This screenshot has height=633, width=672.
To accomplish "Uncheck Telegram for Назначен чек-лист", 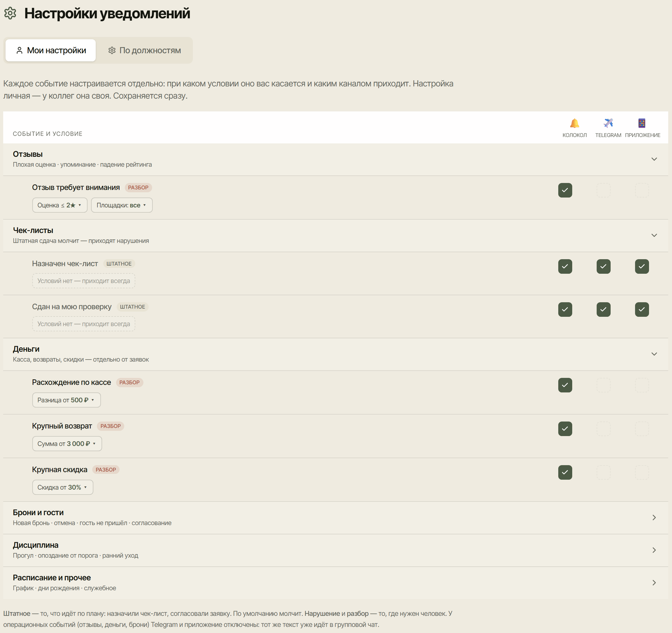I will 603,266.
